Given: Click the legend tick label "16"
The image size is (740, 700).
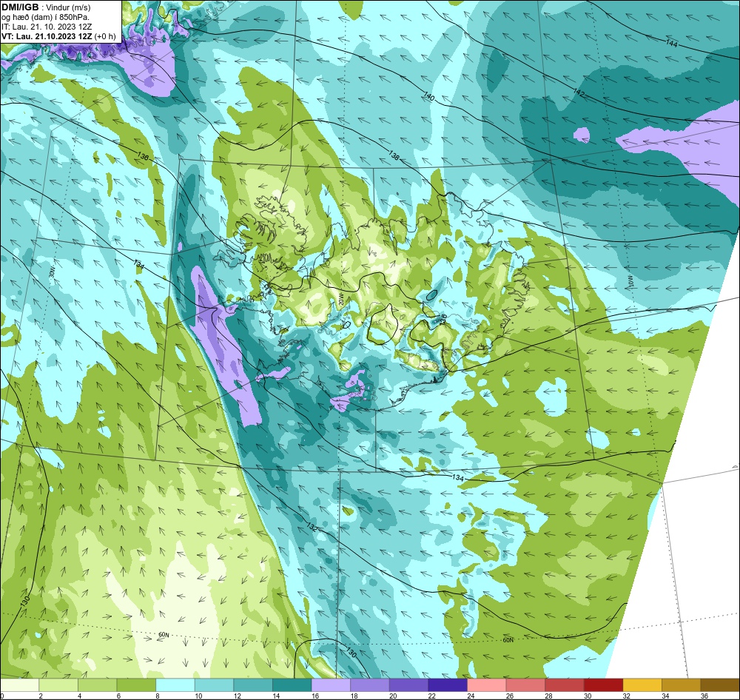Looking at the screenshot, I should [315, 696].
